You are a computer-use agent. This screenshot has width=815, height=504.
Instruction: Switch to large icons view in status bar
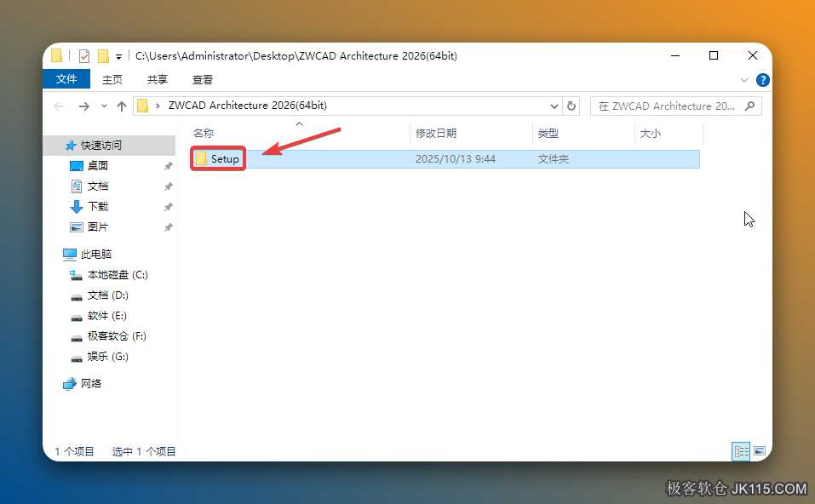coord(760,451)
